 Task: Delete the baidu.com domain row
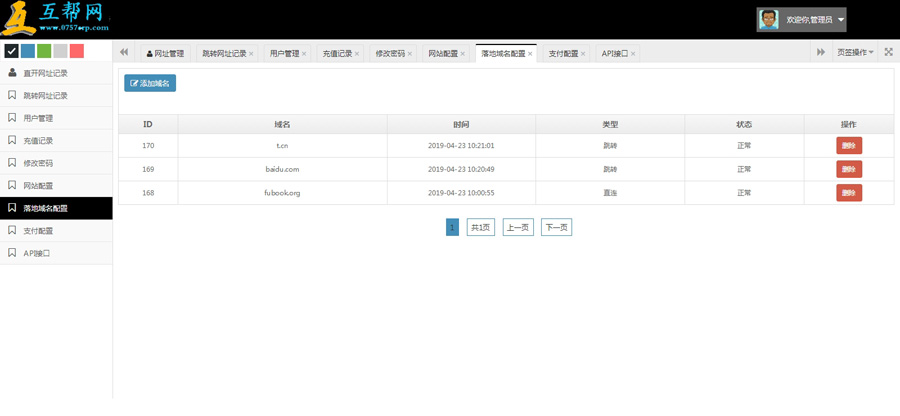click(x=848, y=169)
